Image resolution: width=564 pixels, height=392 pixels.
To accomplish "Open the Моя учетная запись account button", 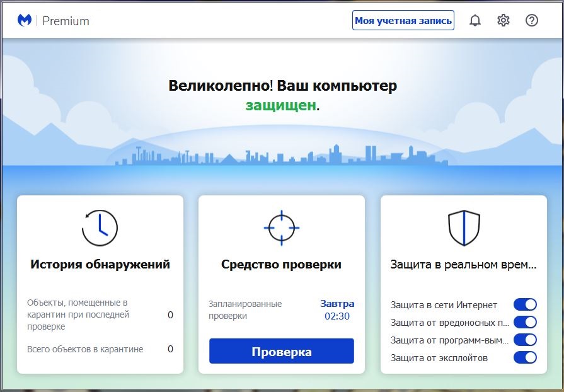I will pos(403,21).
